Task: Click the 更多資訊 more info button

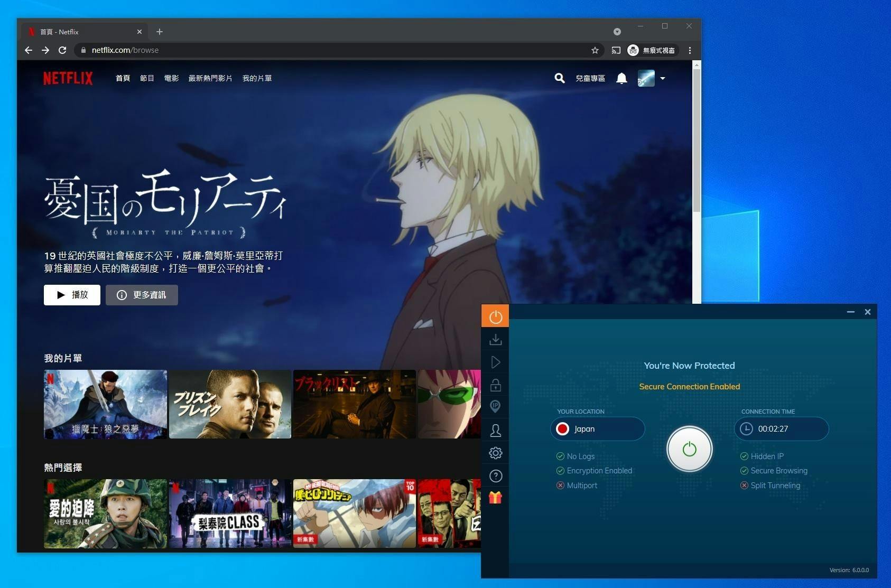Action: tap(142, 295)
